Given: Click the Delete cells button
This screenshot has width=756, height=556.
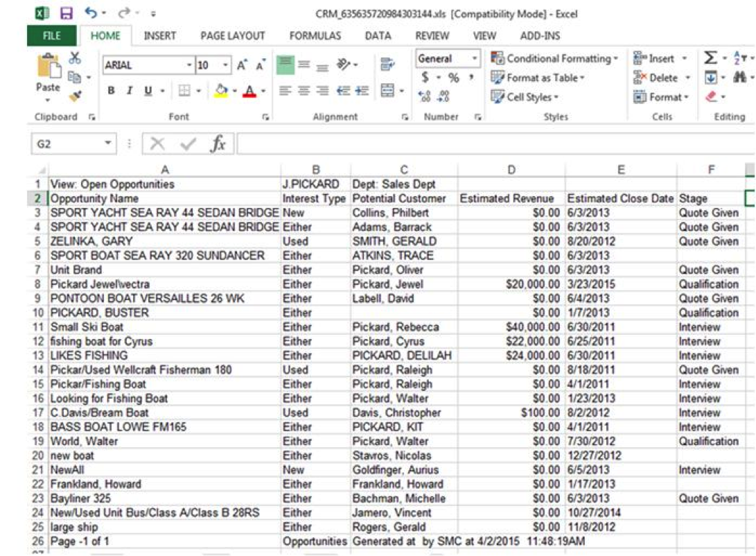Looking at the screenshot, I should point(656,78).
